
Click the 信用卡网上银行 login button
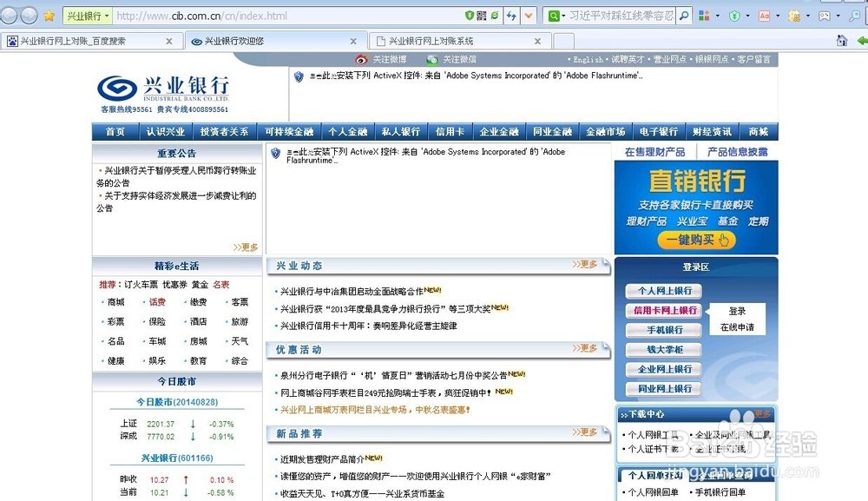664,311
